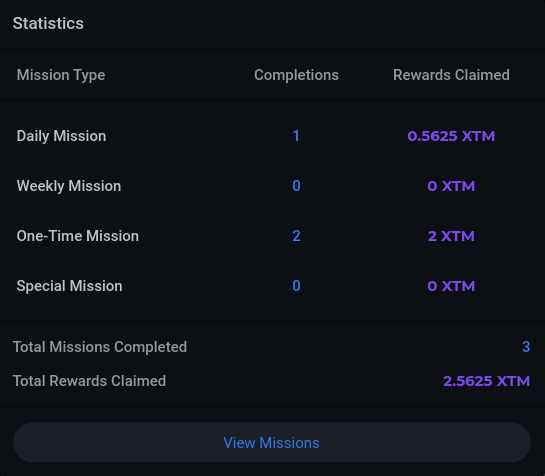
Task: Select the One-Time Mission row label
Action: tap(78, 236)
